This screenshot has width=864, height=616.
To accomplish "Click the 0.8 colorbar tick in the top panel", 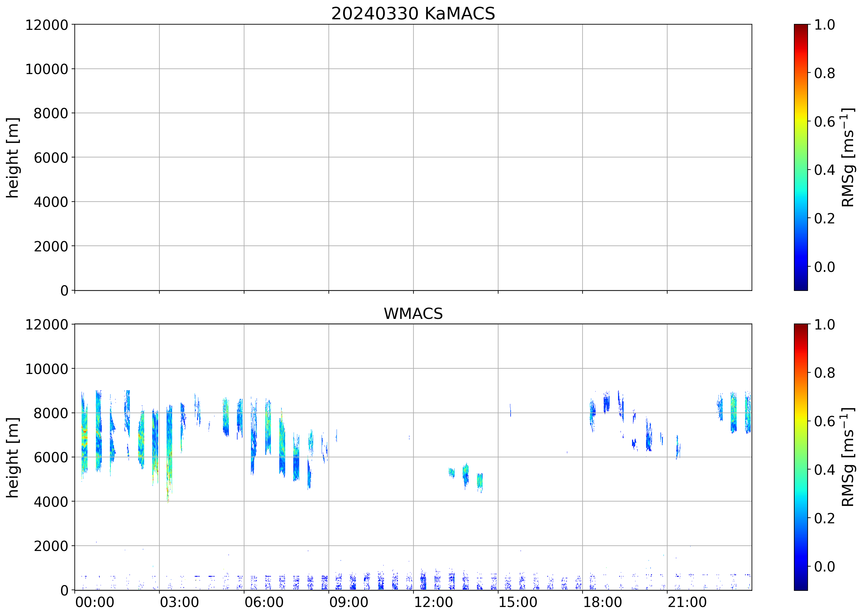I will [x=824, y=73].
